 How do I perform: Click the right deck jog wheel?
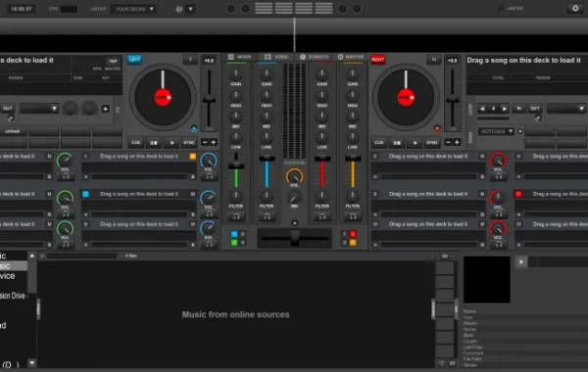406,97
